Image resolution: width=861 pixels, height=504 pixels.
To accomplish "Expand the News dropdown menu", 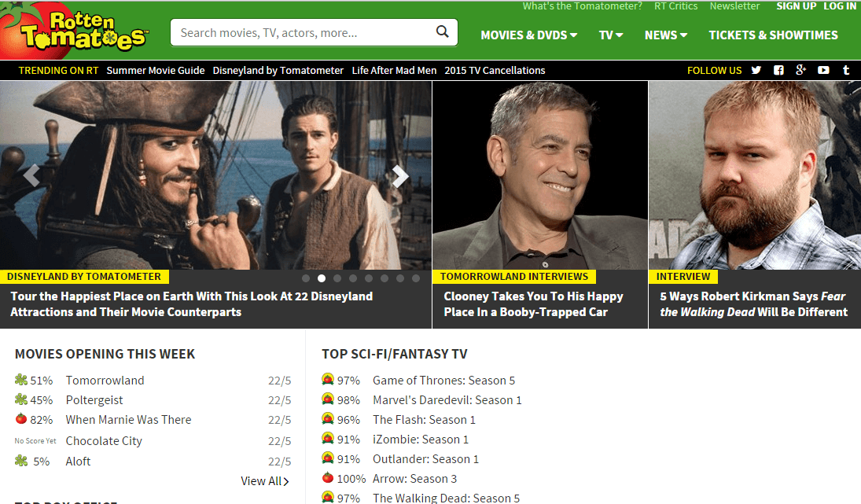I will point(666,35).
